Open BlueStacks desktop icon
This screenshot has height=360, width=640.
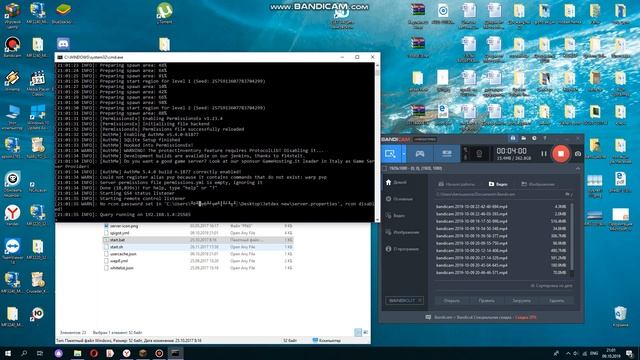(62, 13)
